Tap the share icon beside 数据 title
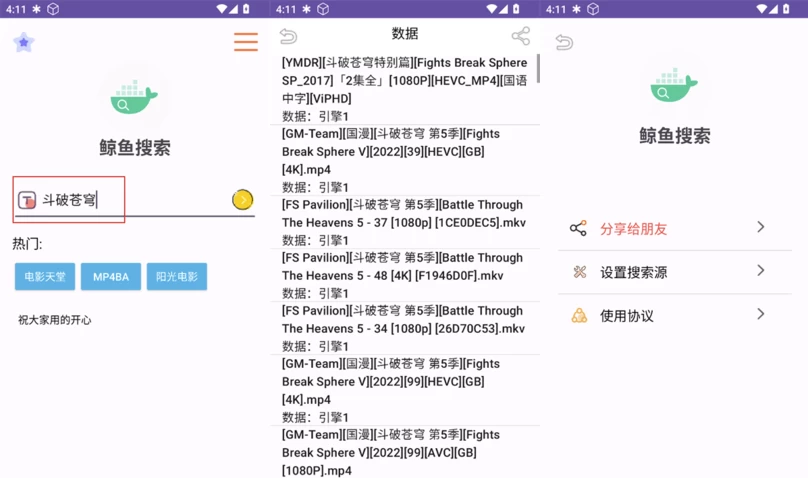The width and height of the screenshot is (808, 478). [x=520, y=37]
